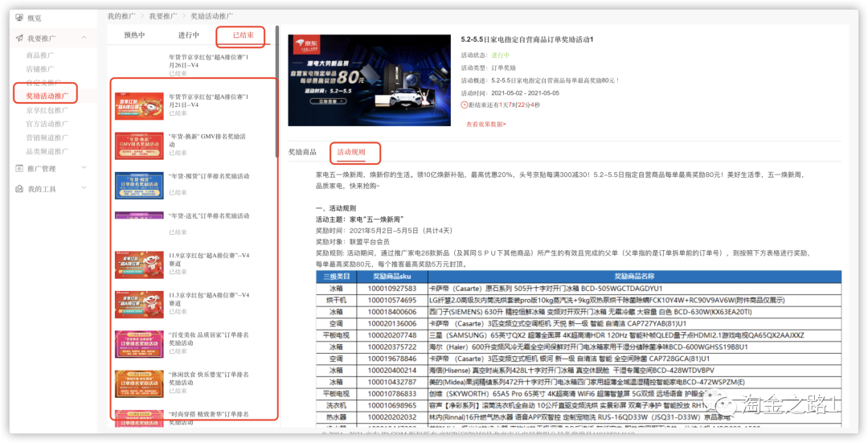Image resolution: width=868 pixels, height=443 pixels.
Task: Collapse the 我要推广 menu chevron
Action: click(84, 38)
